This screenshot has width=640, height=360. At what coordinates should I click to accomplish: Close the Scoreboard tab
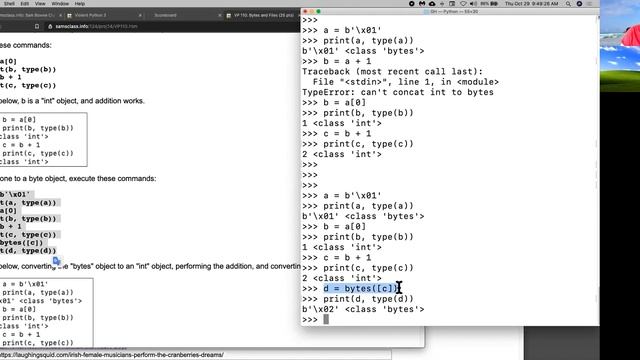pos(219,16)
